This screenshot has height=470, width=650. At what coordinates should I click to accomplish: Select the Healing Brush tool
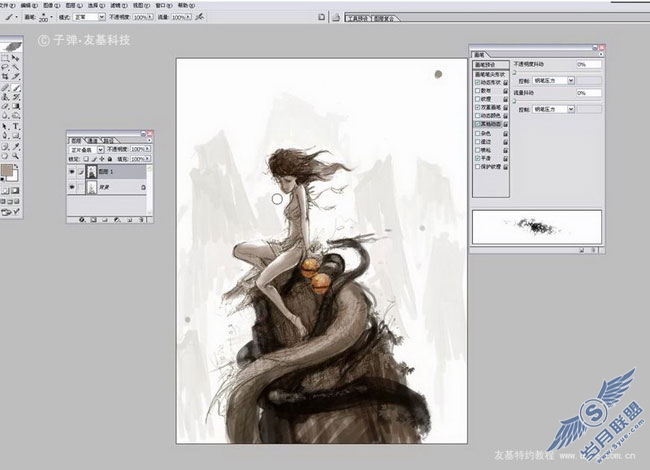pos(5,88)
